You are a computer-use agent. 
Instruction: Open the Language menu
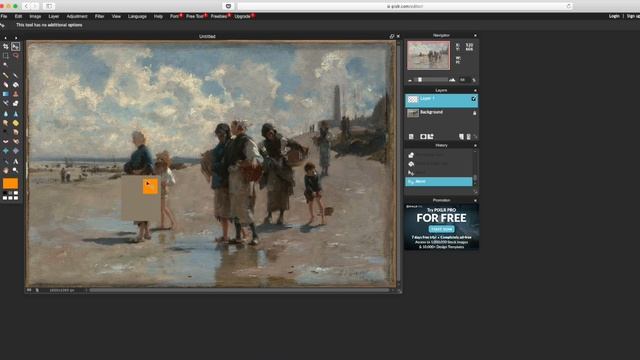[137, 16]
